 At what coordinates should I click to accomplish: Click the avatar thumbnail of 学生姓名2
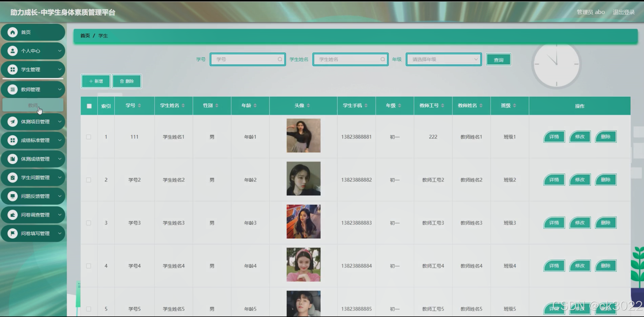point(303,179)
